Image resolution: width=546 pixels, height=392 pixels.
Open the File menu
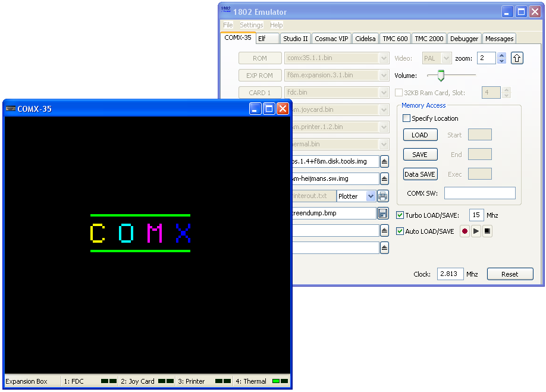pos(228,25)
